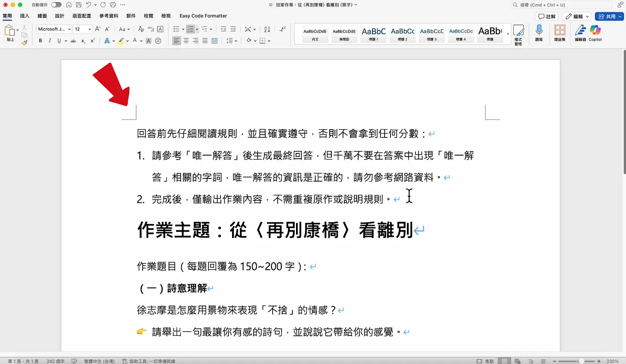Click the Save disk icon

[x=78, y=5]
